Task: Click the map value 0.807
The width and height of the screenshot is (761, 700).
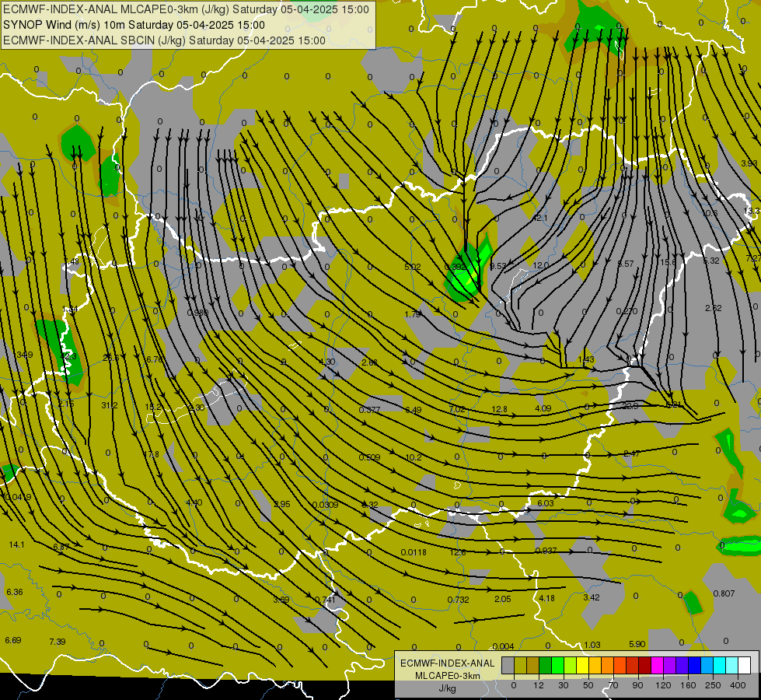Action: click(x=724, y=593)
